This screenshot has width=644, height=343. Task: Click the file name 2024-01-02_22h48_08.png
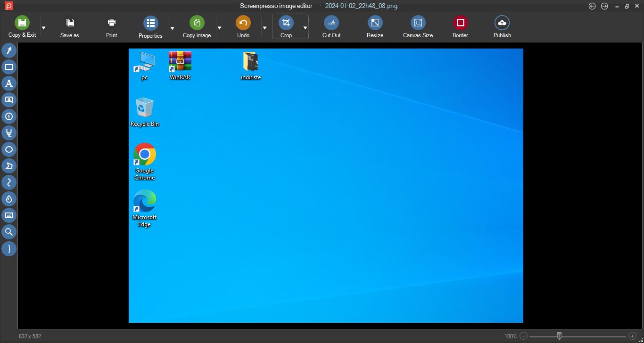tap(361, 6)
